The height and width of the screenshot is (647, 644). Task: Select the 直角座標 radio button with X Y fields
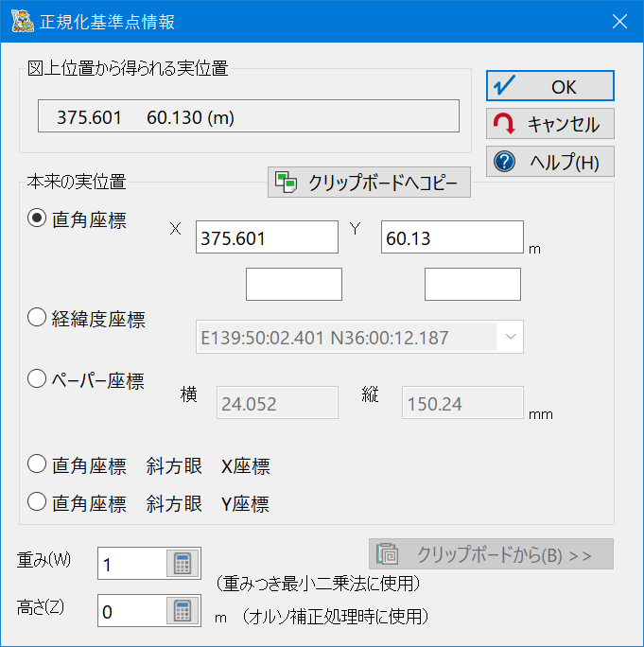pos(37,218)
